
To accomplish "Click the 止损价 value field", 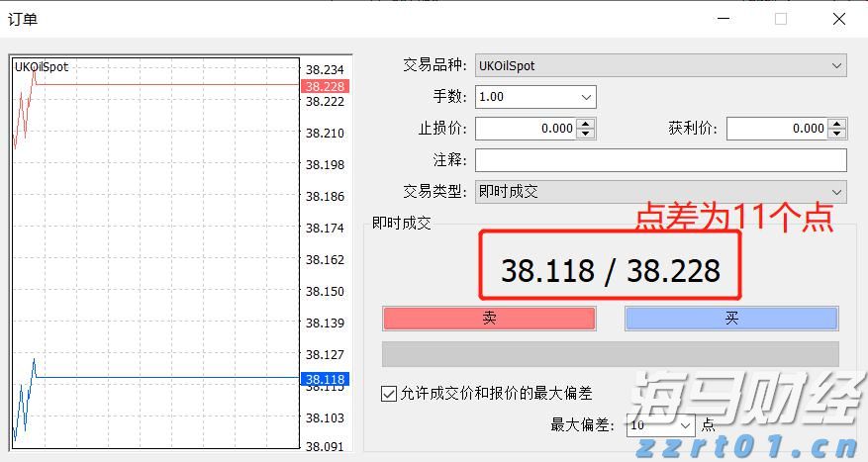I will 525,129.
